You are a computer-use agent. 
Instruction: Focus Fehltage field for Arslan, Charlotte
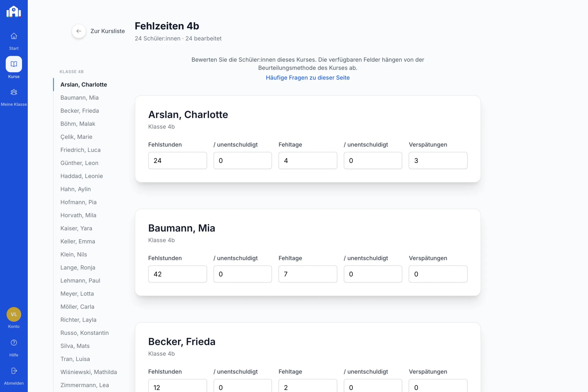[x=308, y=161]
